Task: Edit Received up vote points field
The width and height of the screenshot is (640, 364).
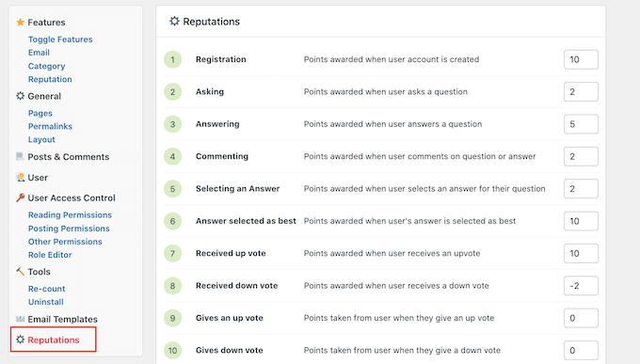Action: coord(581,253)
